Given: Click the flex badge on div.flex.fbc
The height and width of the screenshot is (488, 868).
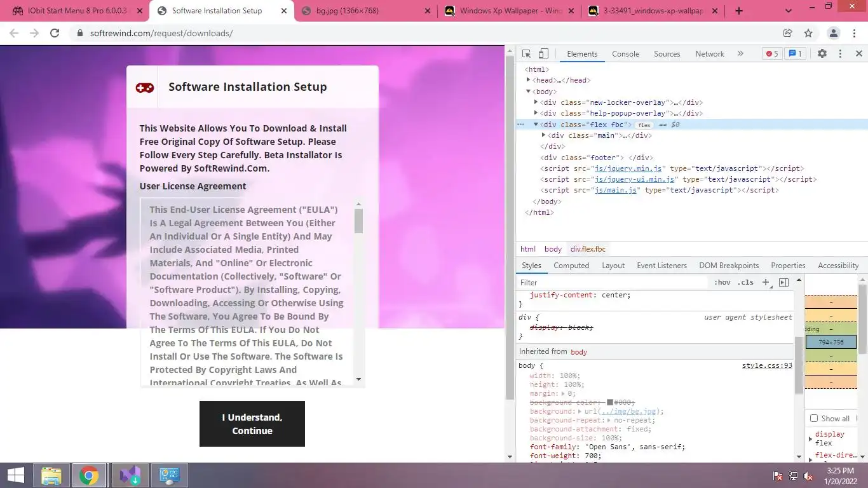Looking at the screenshot, I should click(644, 125).
